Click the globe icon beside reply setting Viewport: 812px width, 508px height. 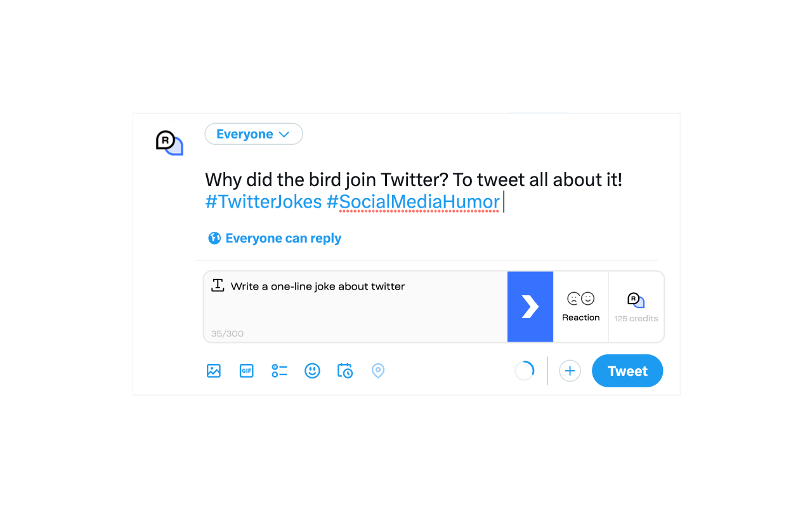(x=214, y=238)
